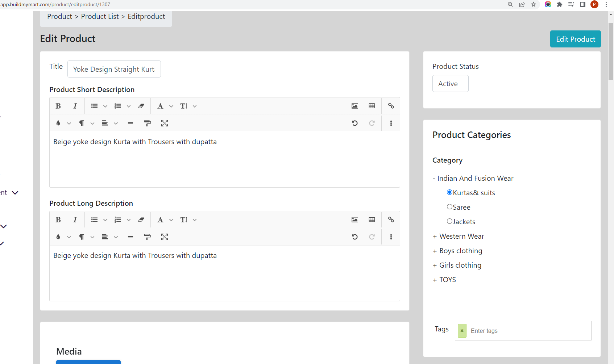Insert image in Short Description editor
The width and height of the screenshot is (614, 364).
(x=355, y=106)
